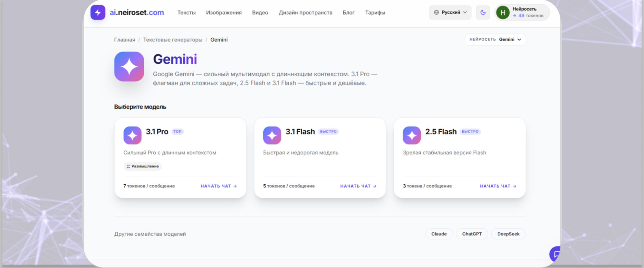Click the Gemini breadcrumb current page text
The width and height of the screenshot is (644, 268).
pyautogui.click(x=219, y=40)
